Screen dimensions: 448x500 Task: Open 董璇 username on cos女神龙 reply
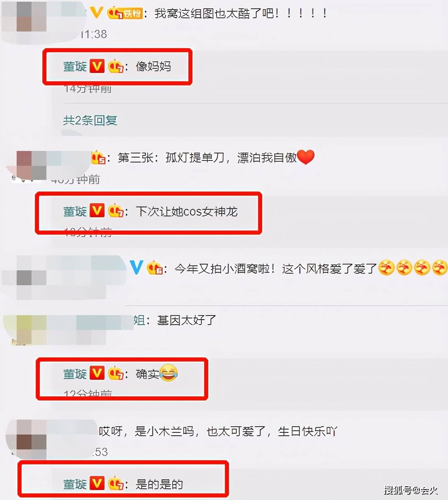(75, 211)
